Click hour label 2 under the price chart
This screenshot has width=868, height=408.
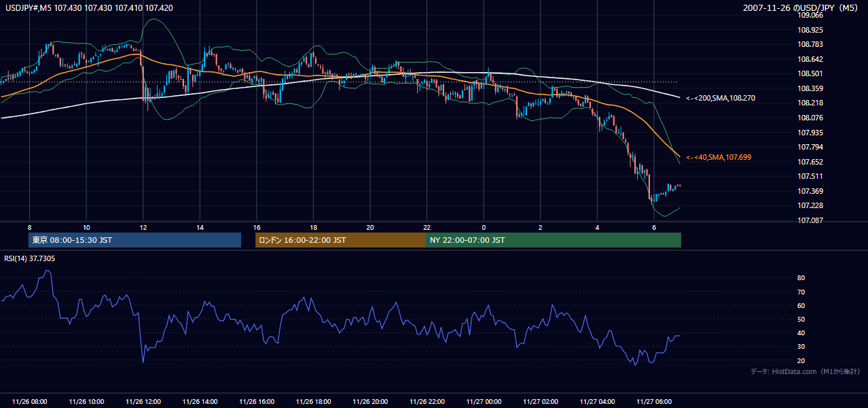pos(540,227)
